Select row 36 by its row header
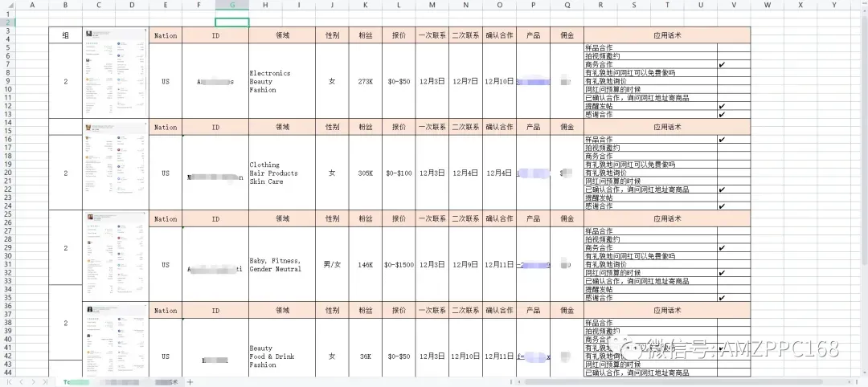Viewport: 868px width, 387px height. click(8, 306)
